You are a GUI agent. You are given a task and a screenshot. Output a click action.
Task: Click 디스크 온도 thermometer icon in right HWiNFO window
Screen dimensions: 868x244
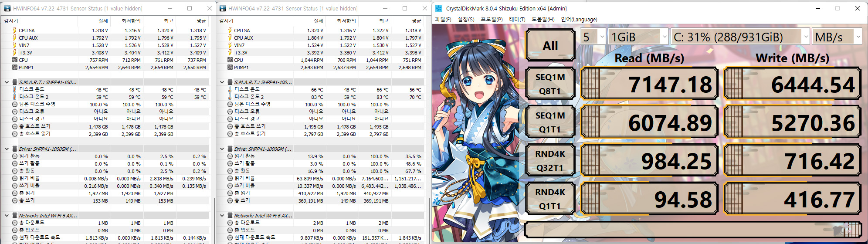[x=230, y=89]
